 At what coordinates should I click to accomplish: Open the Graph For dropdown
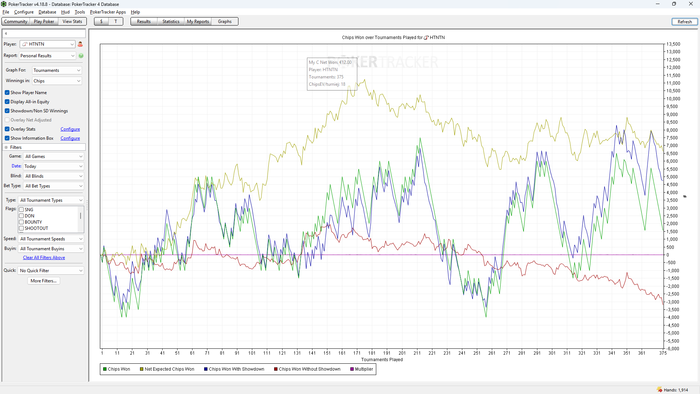coord(57,70)
